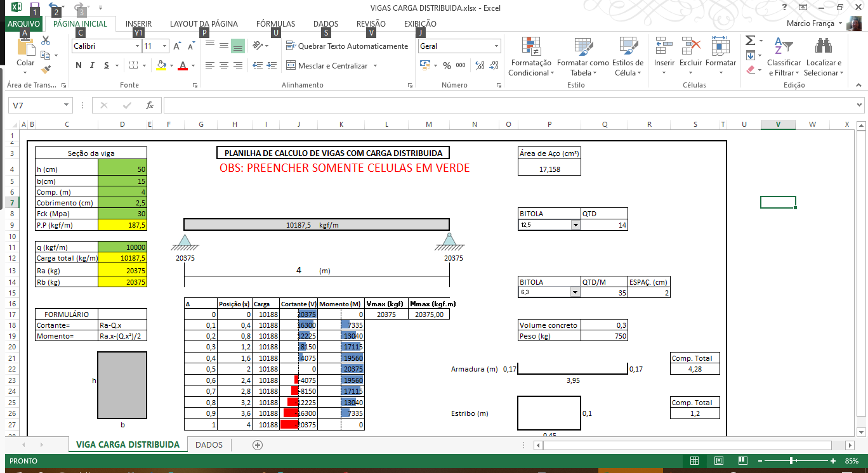This screenshot has width=868, height=473.
Task: Select the Format Painter (Pincel) icon
Action: point(46,69)
